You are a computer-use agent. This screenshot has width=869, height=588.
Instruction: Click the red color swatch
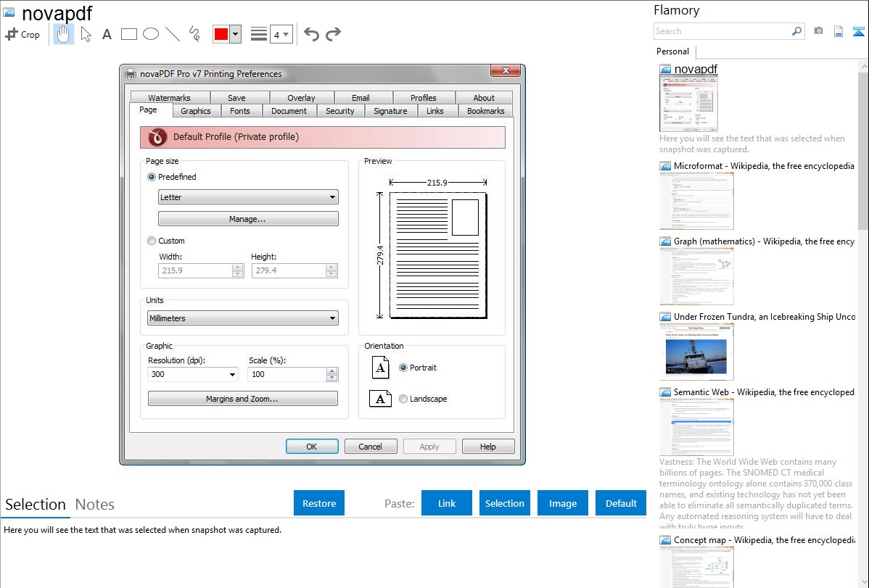click(221, 34)
